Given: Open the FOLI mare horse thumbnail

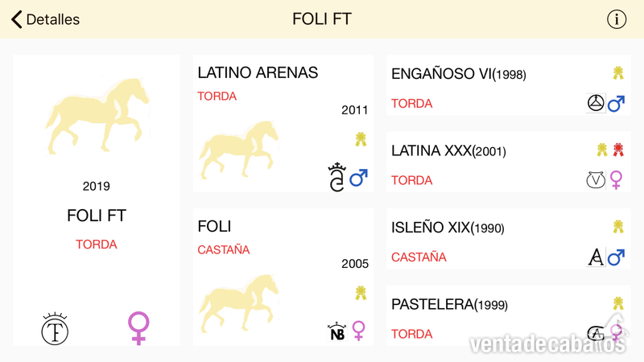Looking at the screenshot, I should 238,303.
